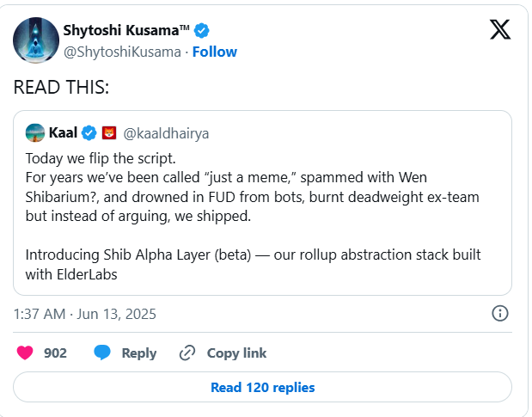The width and height of the screenshot is (532, 417).
Task: Click the 902 likes count
Action: [55, 353]
